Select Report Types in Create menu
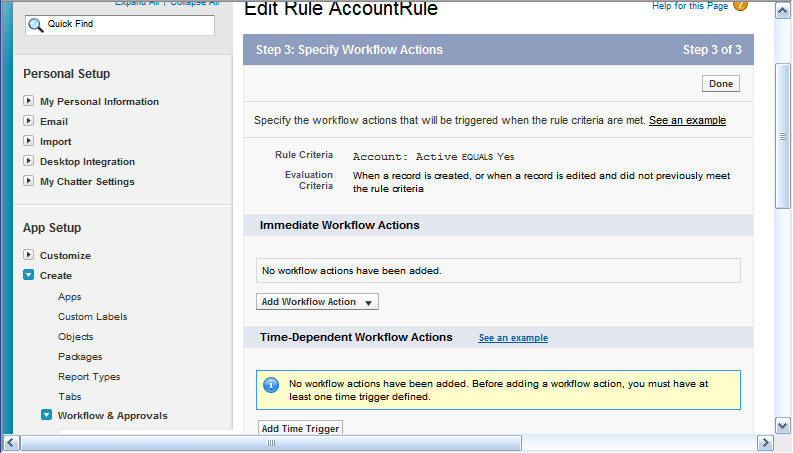Screen dimensions: 793x453 click(x=89, y=377)
